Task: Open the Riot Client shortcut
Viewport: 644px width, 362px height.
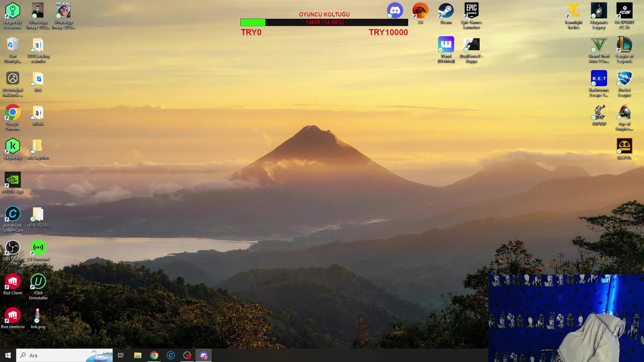Action: pos(13,285)
